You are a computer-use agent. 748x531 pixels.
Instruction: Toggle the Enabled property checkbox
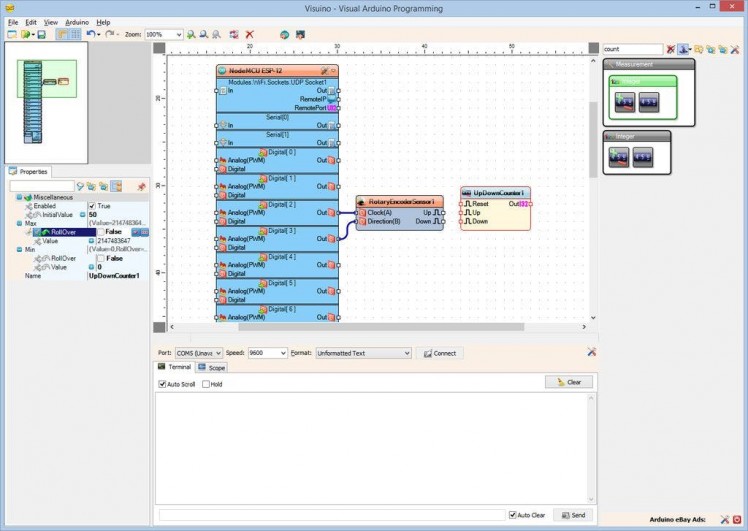(x=92, y=206)
